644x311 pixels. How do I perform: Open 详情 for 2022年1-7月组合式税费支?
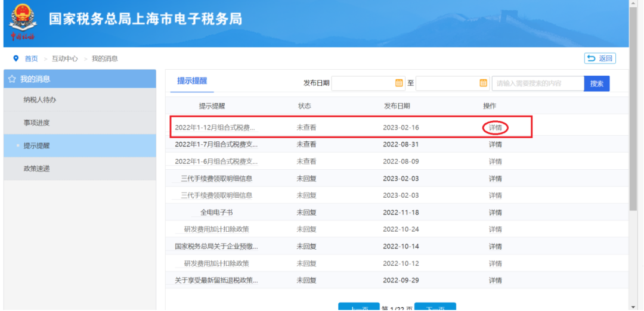496,144
